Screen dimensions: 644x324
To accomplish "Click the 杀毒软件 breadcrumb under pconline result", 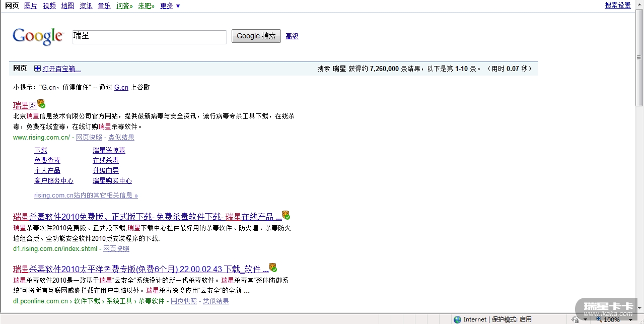I will point(152,301).
